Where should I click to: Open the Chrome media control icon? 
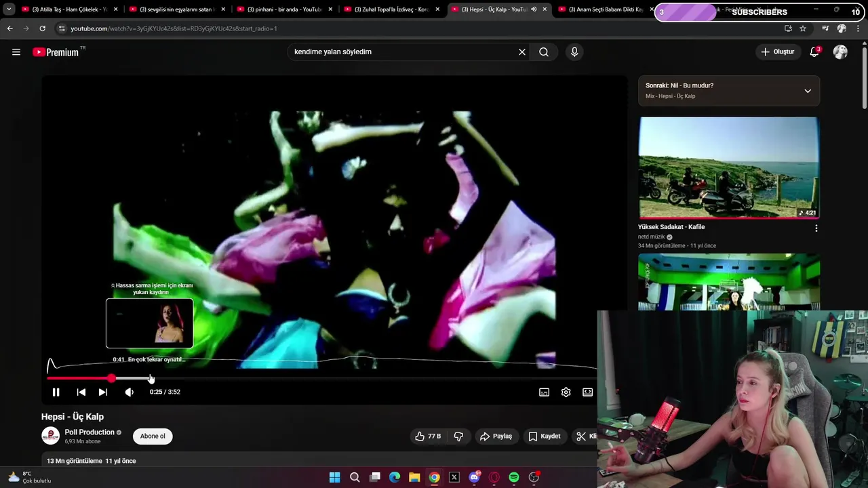[x=825, y=28]
